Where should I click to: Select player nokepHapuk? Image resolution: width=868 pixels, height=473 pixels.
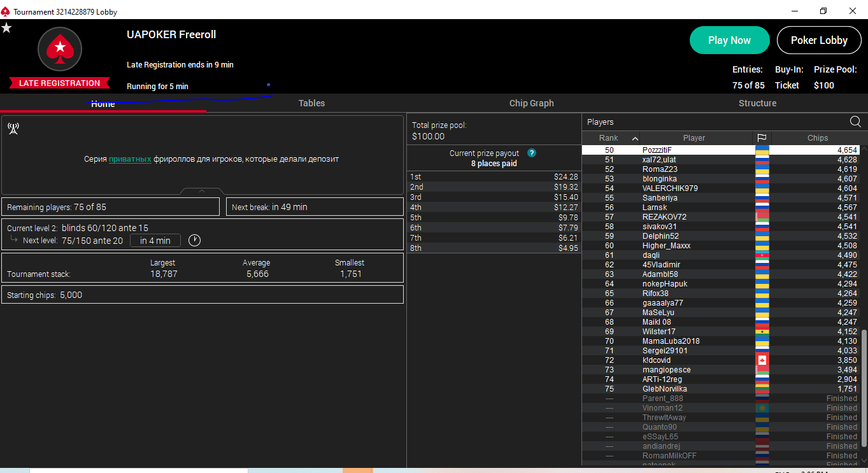pyautogui.click(x=720, y=284)
